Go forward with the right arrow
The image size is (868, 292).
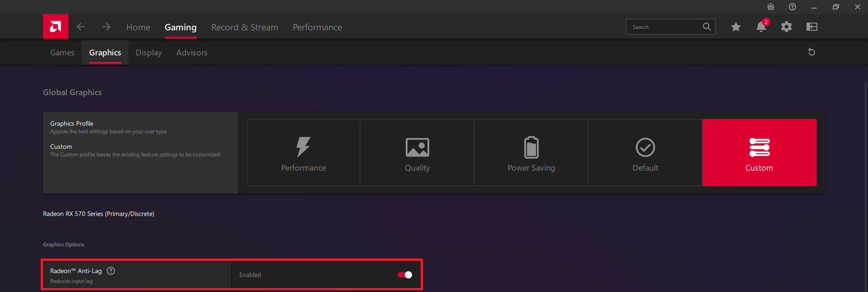(x=106, y=27)
